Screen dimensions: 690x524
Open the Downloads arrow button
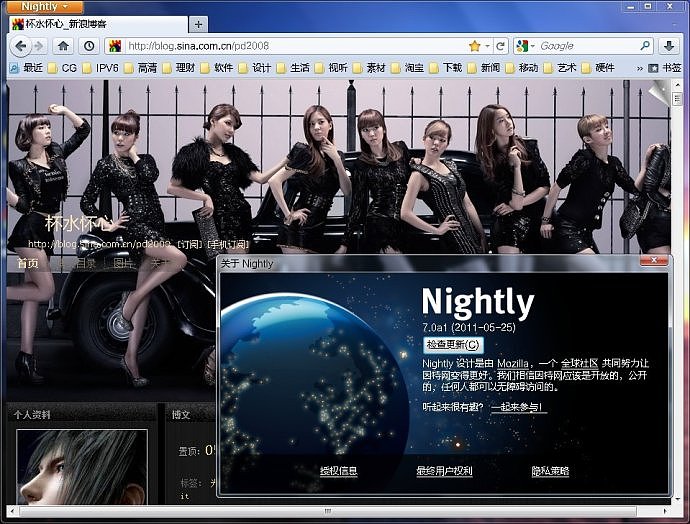coord(669,46)
